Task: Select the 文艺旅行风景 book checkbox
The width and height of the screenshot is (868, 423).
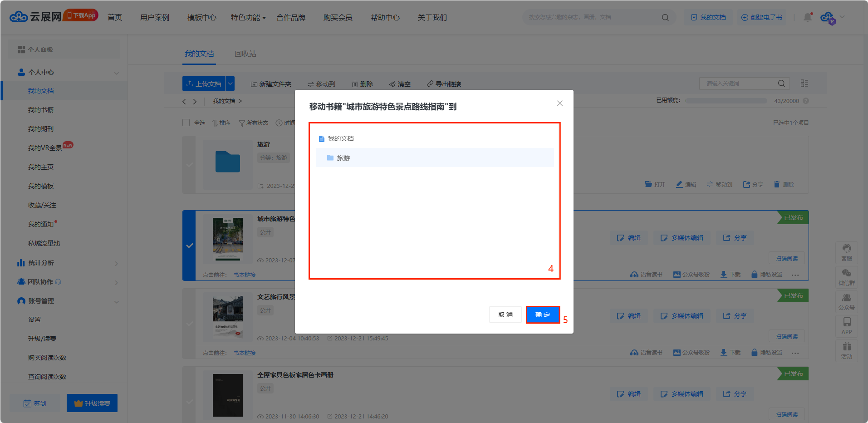Action: pyautogui.click(x=189, y=324)
